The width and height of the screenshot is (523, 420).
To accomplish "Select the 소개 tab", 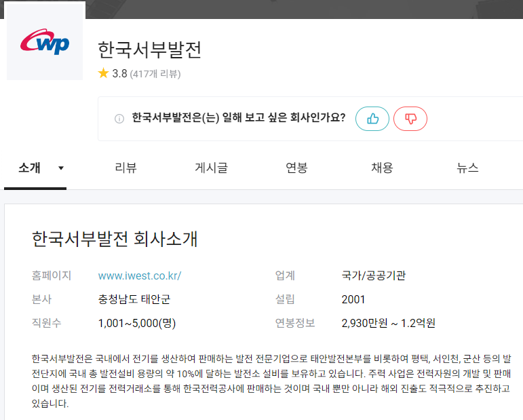I will point(29,168).
